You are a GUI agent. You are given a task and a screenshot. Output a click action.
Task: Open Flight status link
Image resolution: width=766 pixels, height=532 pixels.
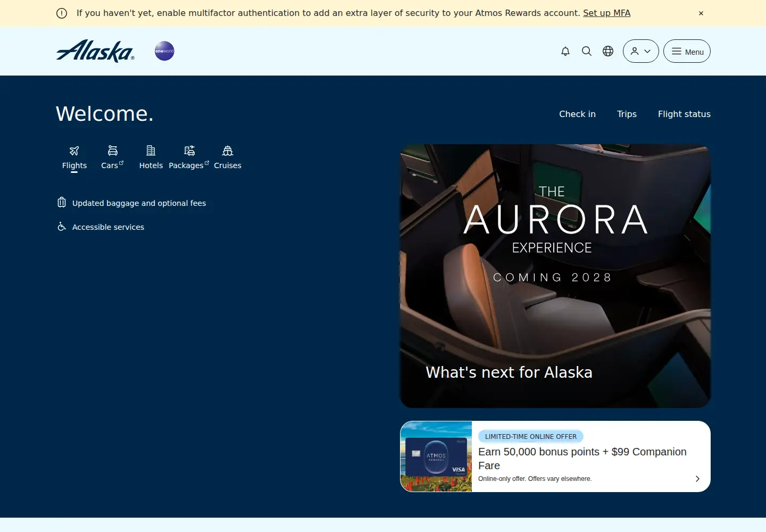pyautogui.click(x=684, y=114)
